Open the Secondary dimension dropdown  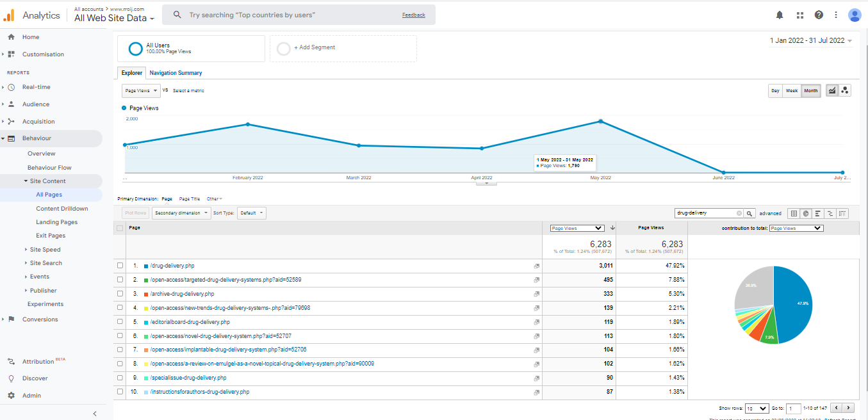181,213
